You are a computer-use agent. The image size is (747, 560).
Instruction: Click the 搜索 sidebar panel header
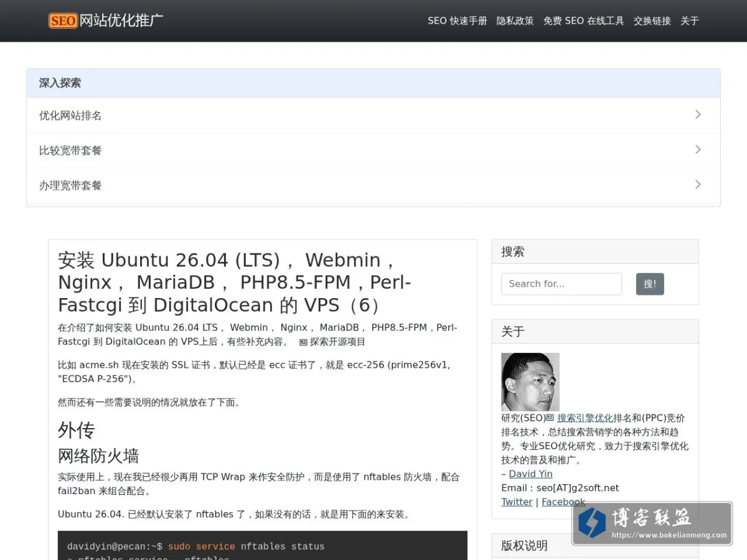pos(595,251)
